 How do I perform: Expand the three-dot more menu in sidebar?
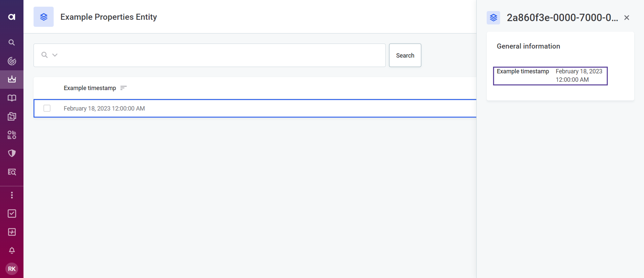(x=12, y=195)
